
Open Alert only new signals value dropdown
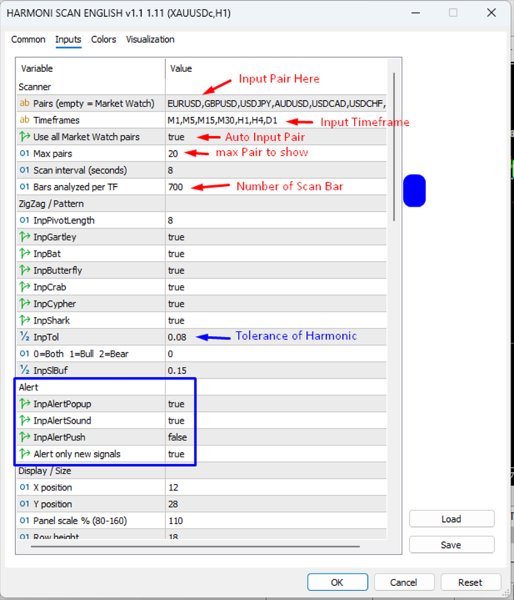coord(276,454)
